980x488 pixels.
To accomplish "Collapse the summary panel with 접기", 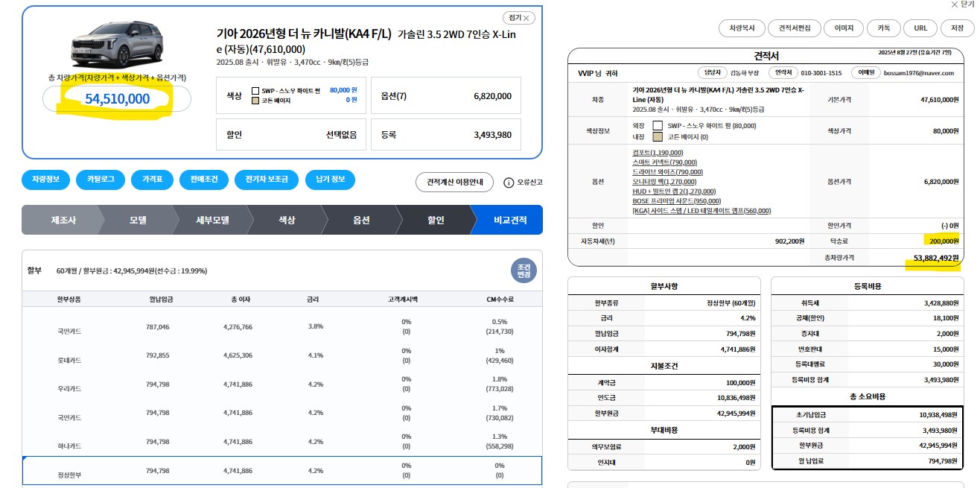I will [519, 18].
